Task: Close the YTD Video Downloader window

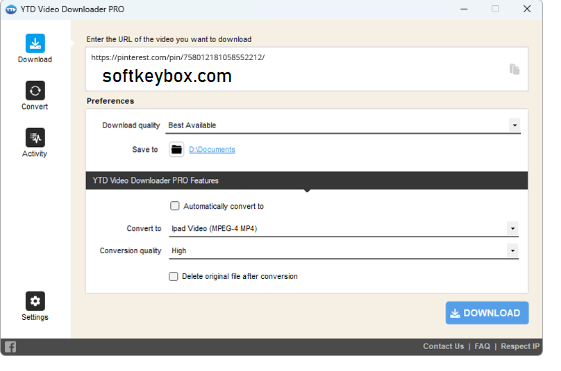Action: [x=527, y=9]
